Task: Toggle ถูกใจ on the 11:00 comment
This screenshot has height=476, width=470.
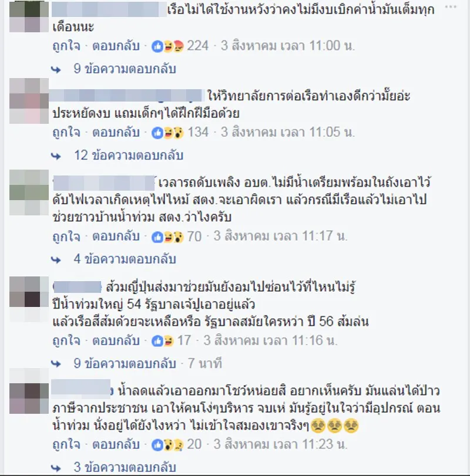Action: pos(66,46)
